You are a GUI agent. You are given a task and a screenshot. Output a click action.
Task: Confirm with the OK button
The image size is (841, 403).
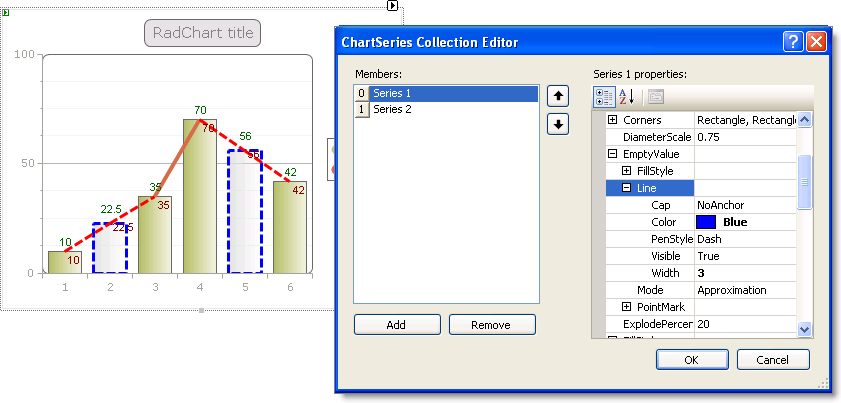coord(692,360)
